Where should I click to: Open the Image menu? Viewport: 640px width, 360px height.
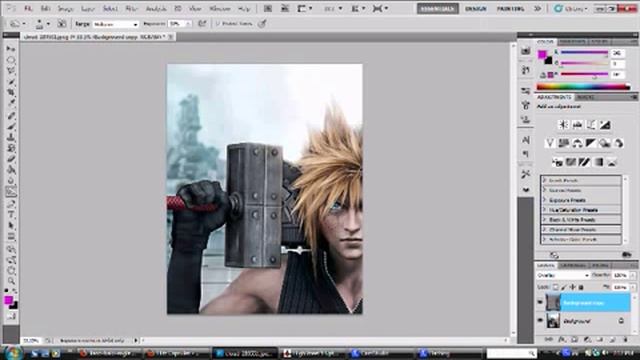click(65, 9)
